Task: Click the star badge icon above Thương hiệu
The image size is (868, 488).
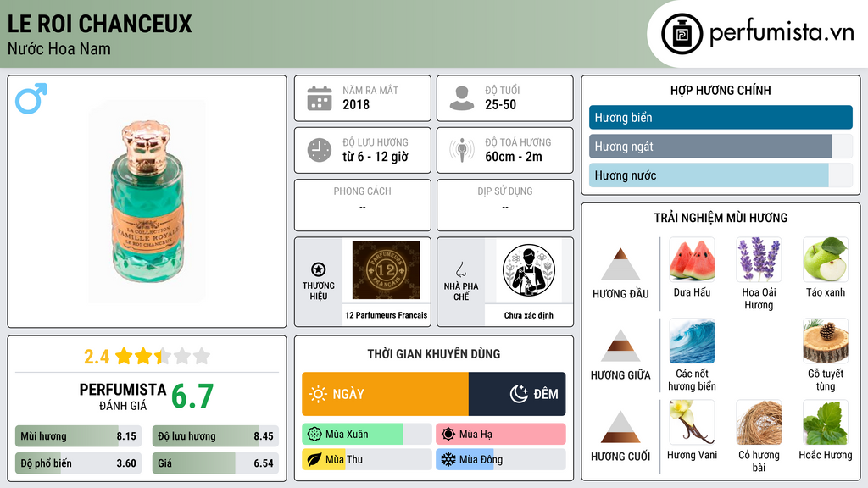Action: pos(319,269)
